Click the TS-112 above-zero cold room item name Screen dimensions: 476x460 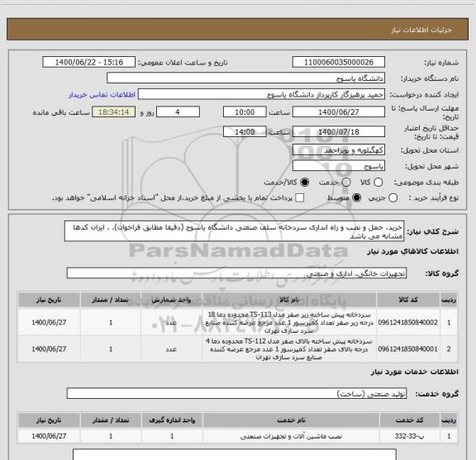[289, 349]
